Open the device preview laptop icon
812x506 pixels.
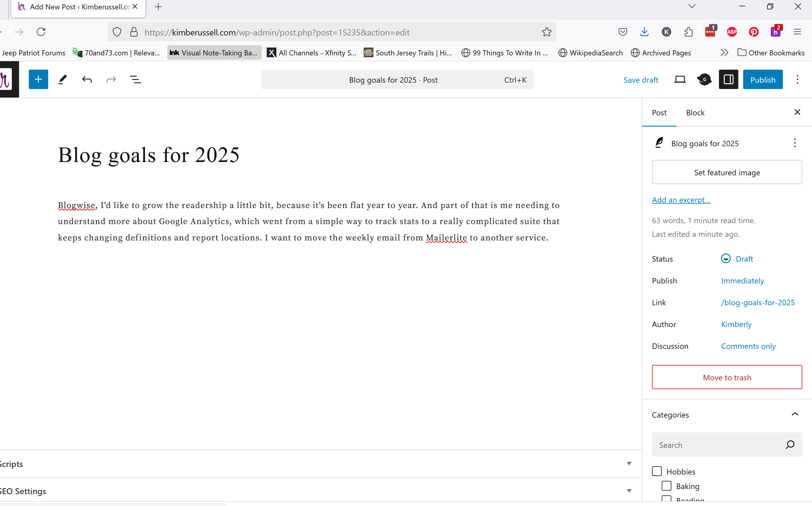(680, 79)
